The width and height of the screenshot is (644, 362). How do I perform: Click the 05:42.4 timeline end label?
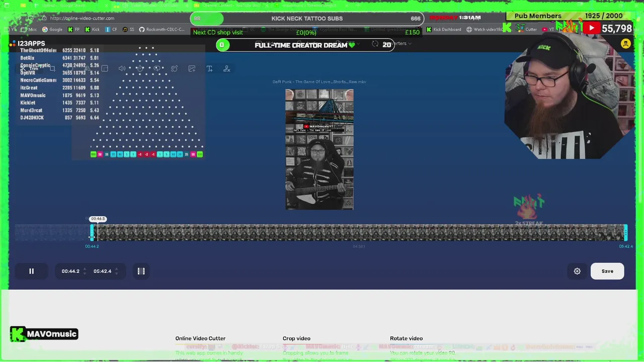[625, 246]
